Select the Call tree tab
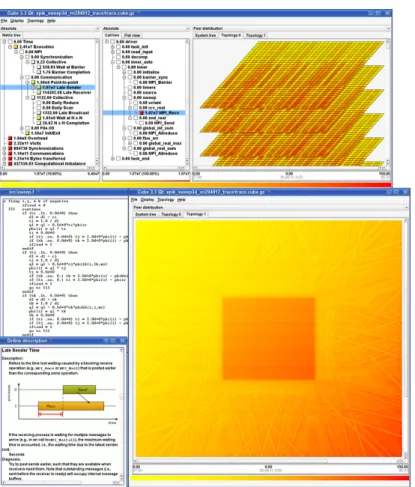The image size is (415, 487). (112, 35)
